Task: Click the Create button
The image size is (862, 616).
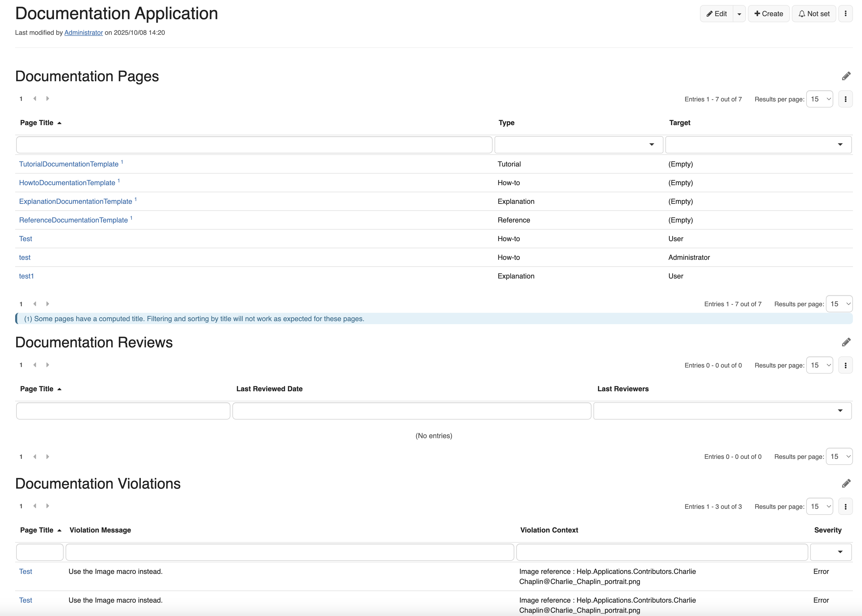Action: point(769,14)
